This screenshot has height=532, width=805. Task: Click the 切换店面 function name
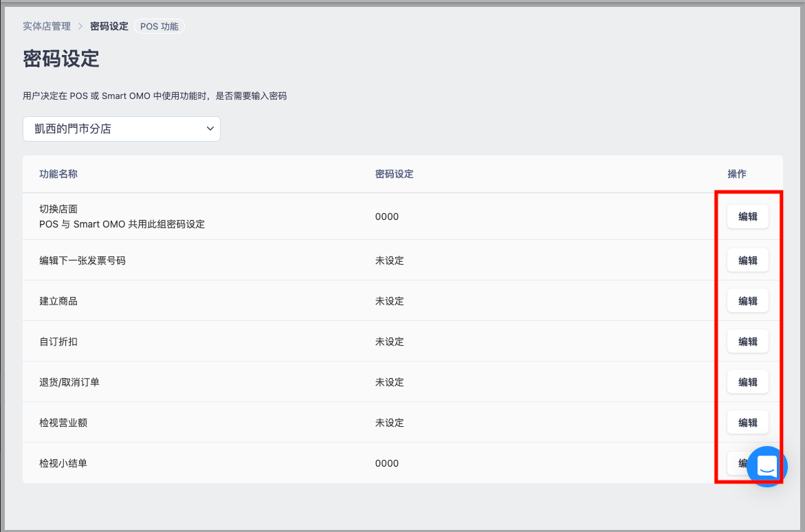tap(58, 209)
